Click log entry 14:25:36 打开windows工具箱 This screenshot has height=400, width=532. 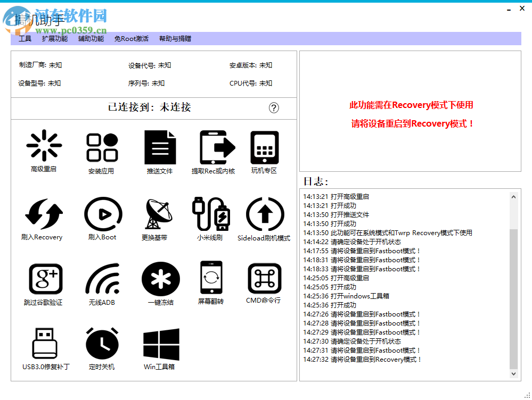(x=346, y=296)
